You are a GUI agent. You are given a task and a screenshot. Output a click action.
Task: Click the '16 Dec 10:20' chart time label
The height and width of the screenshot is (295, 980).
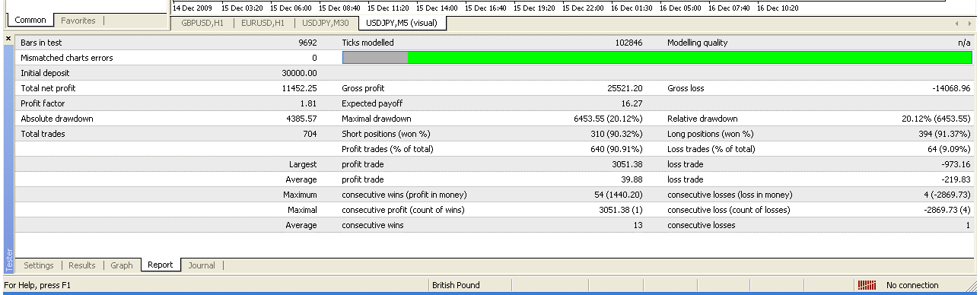[x=778, y=8]
